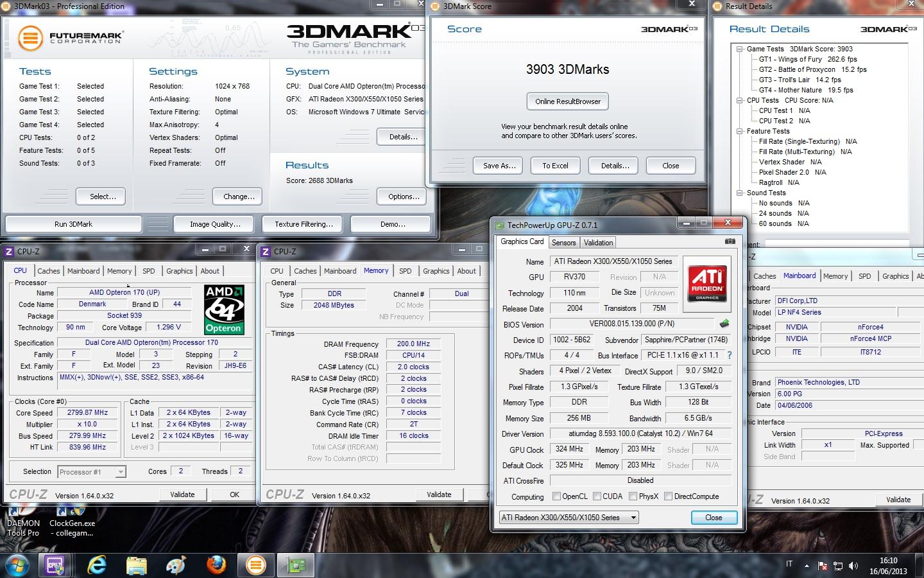Click the Online ResultBrowser button
Viewport: 924px width, 578px height.
(568, 101)
